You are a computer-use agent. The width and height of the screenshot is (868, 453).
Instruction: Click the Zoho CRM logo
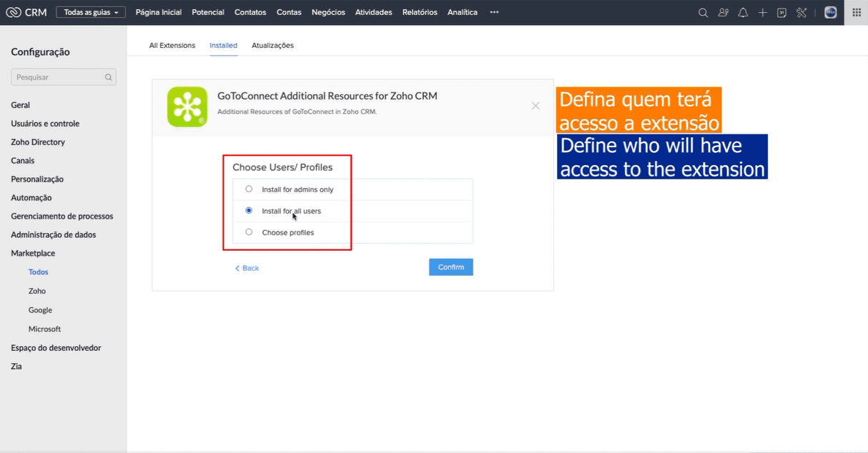pos(26,12)
